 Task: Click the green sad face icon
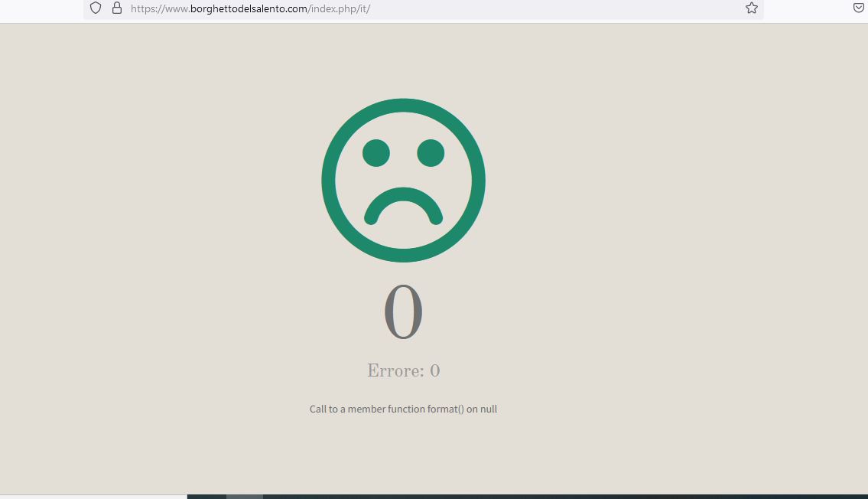coord(403,180)
